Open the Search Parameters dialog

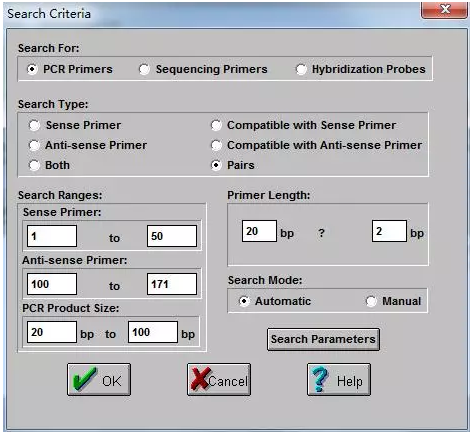[323, 339]
